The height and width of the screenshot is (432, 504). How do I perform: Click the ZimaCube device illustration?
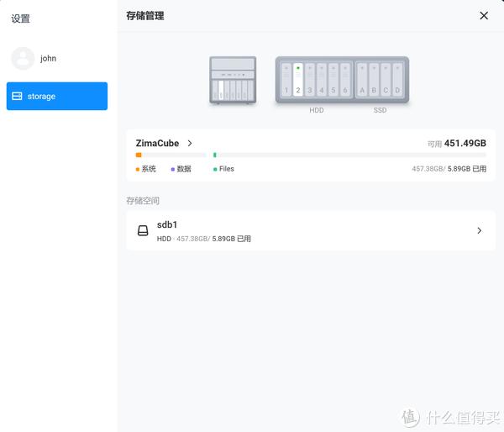coord(233,80)
